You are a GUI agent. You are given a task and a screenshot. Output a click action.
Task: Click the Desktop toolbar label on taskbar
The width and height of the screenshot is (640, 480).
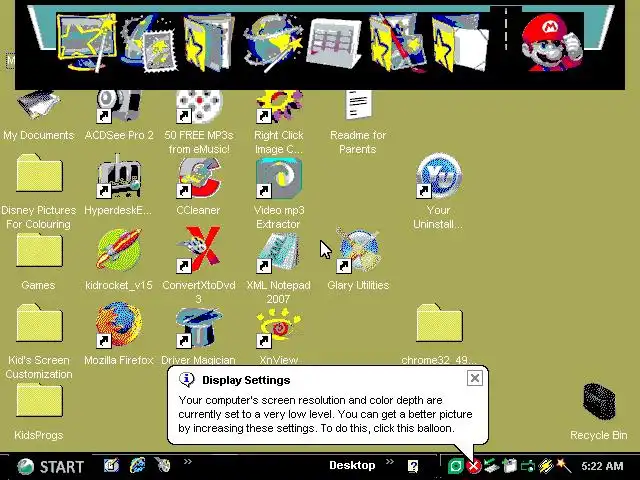pos(352,465)
